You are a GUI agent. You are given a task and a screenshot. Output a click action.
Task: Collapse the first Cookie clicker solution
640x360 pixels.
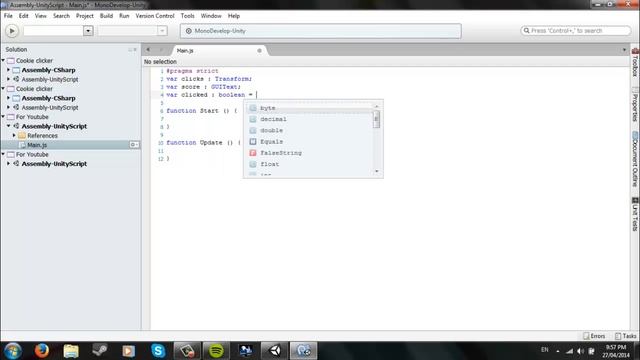(3, 60)
